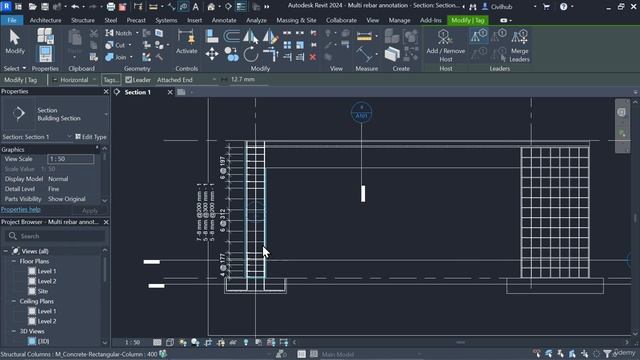Viewport: 640px width, 360px height.
Task: Toggle sun path in view control bar
Action: tap(182, 342)
